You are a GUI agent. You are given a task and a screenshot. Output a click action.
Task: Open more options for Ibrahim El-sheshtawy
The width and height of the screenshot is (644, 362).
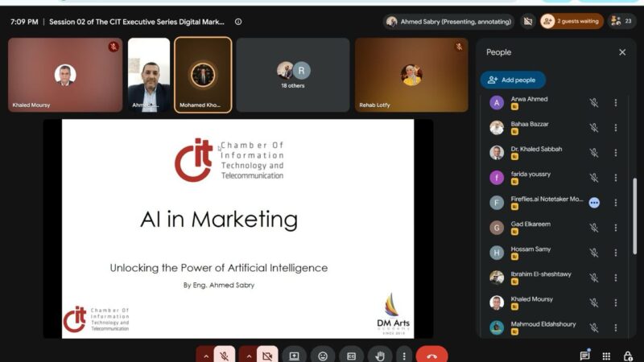click(616, 278)
